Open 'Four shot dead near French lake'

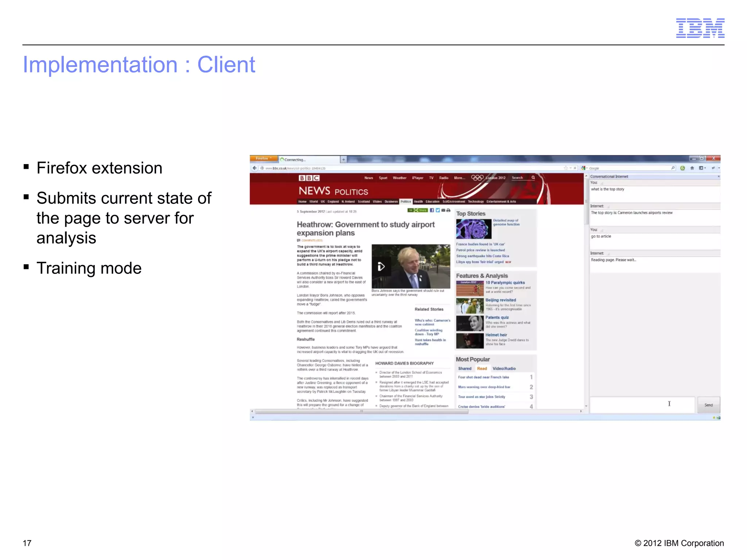pyautogui.click(x=483, y=377)
